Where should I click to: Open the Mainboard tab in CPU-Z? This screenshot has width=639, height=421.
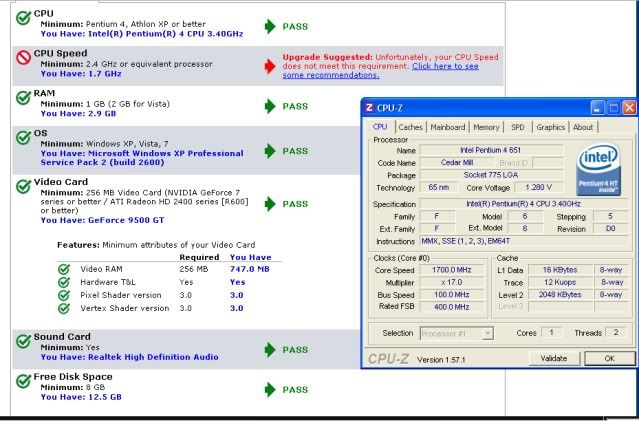(447, 127)
